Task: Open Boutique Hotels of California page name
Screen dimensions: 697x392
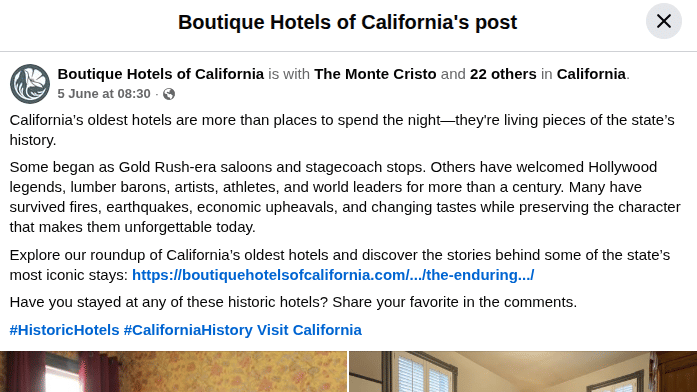Action: 161,74
